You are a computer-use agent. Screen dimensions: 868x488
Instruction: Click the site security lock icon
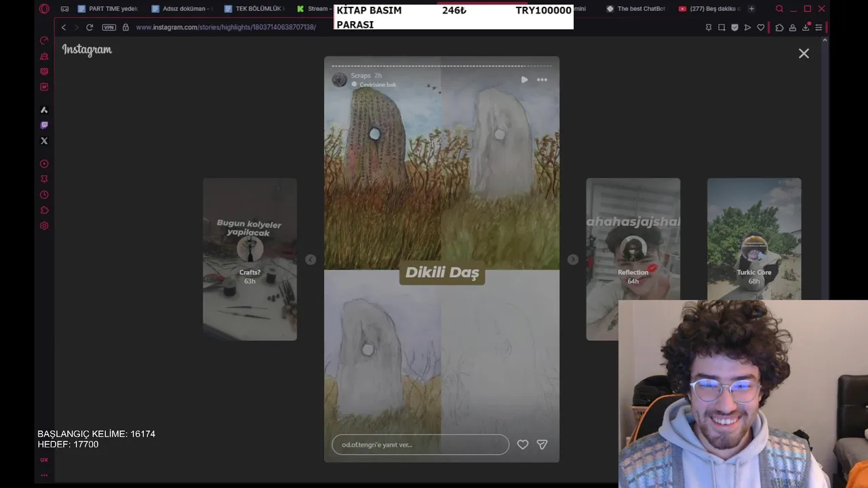(125, 27)
